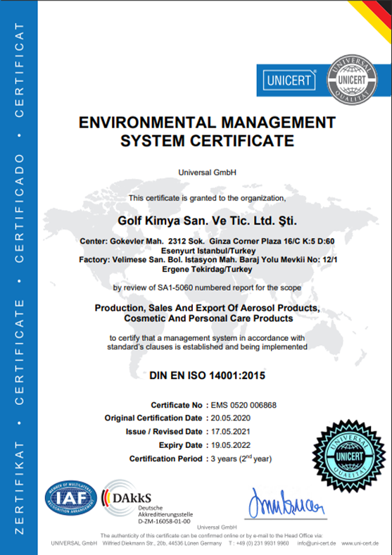This screenshot has height=555, width=392.
Task: Click the issue date 17.05.2021
Action: (230, 432)
